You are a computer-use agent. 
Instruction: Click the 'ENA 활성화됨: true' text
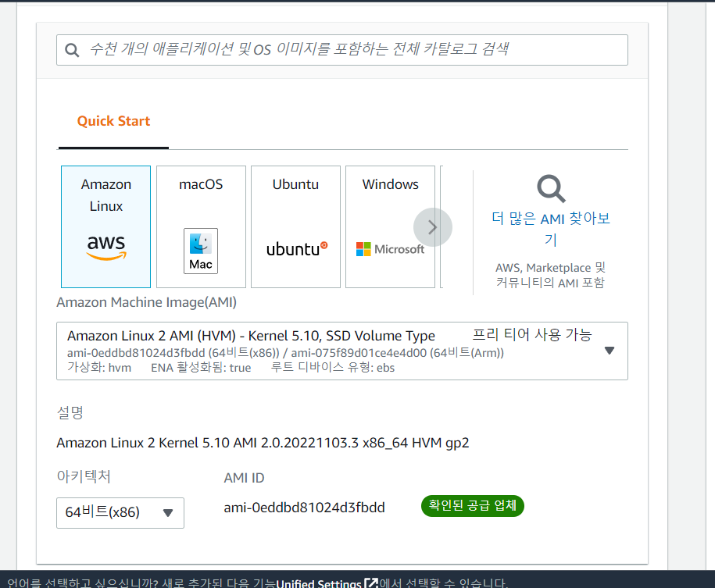coord(201,367)
